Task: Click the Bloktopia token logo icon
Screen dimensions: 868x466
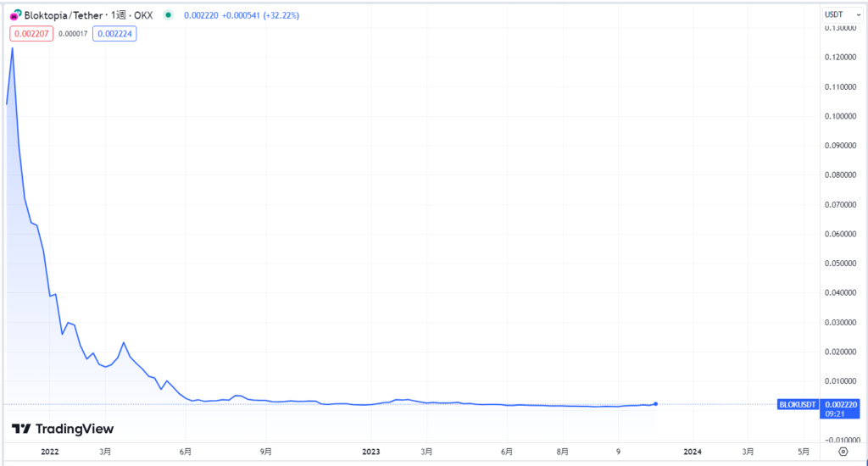Action: [15, 15]
